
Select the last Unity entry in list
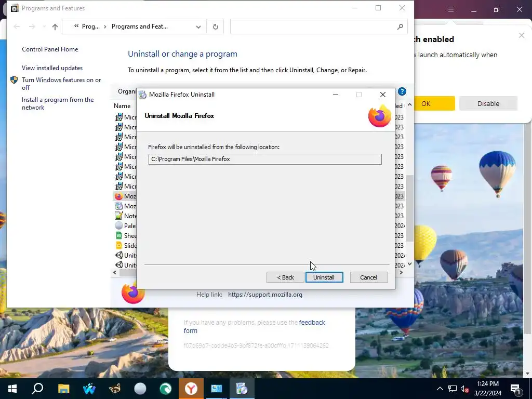(x=126, y=265)
